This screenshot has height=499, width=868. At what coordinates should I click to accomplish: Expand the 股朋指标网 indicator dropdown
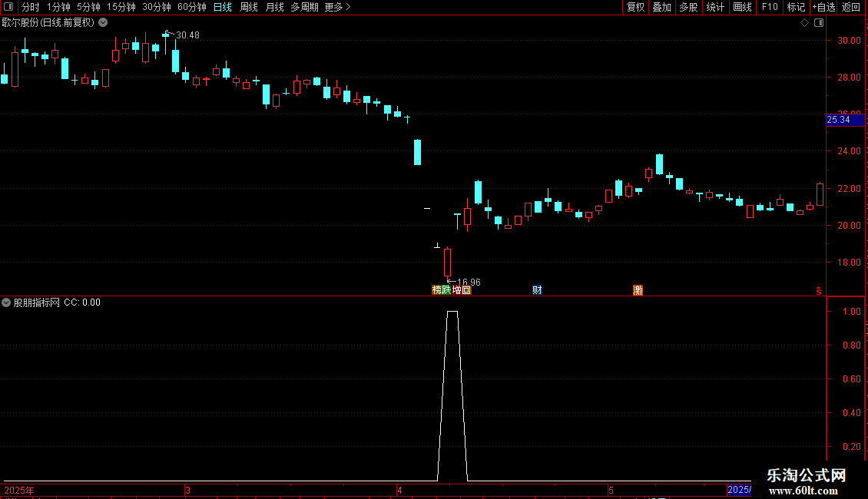(6, 302)
